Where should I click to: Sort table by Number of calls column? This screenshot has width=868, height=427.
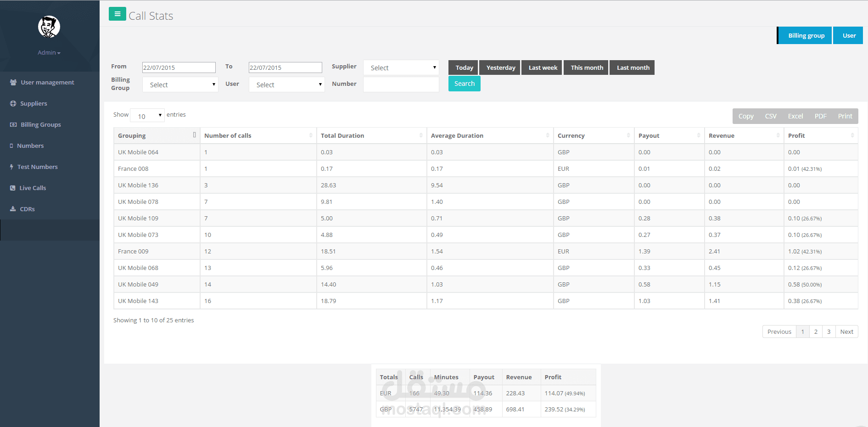(258, 135)
